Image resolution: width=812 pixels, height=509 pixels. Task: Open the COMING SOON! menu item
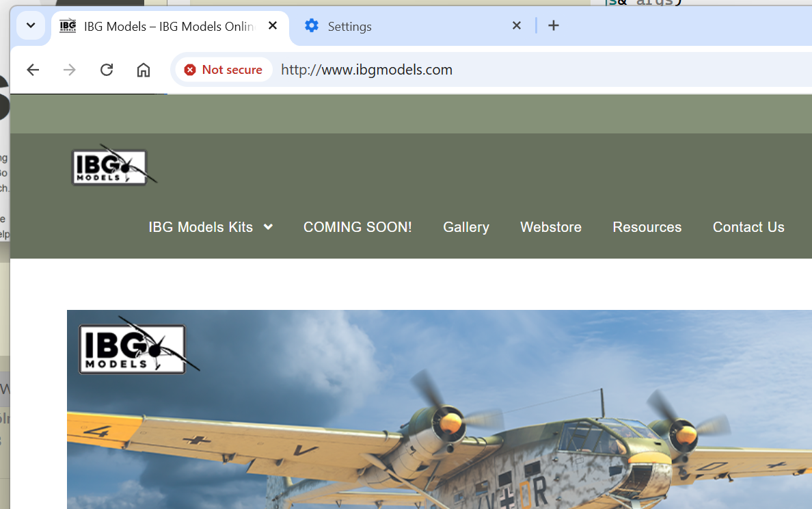[x=357, y=227]
